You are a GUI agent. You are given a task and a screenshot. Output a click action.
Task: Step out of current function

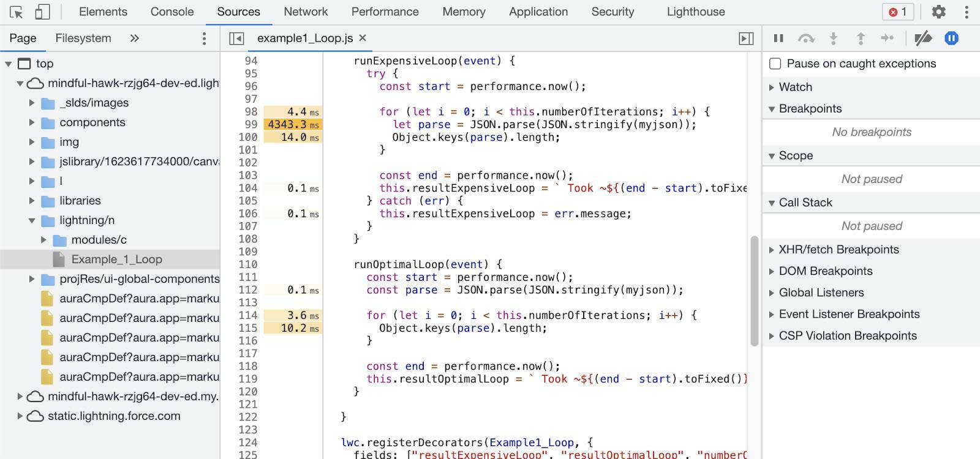861,39
